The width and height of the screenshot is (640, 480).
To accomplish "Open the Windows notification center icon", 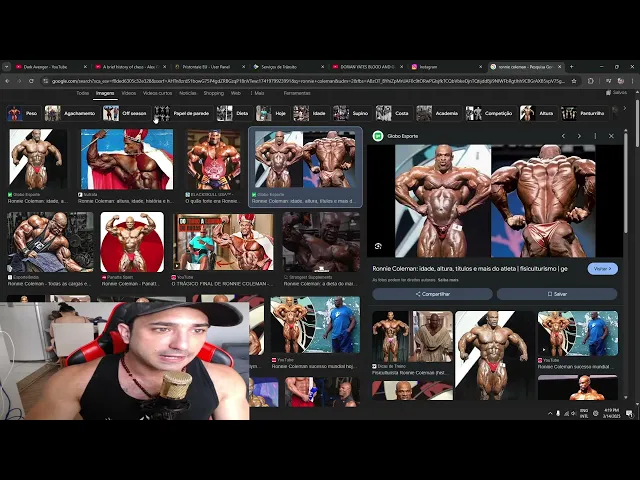I will (629, 413).
